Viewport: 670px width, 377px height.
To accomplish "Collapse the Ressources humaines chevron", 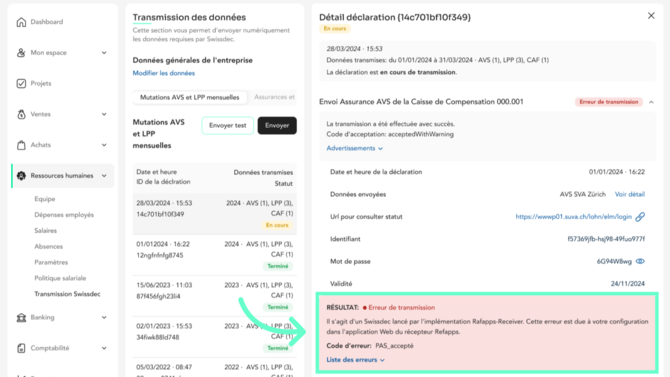I will coord(104,176).
